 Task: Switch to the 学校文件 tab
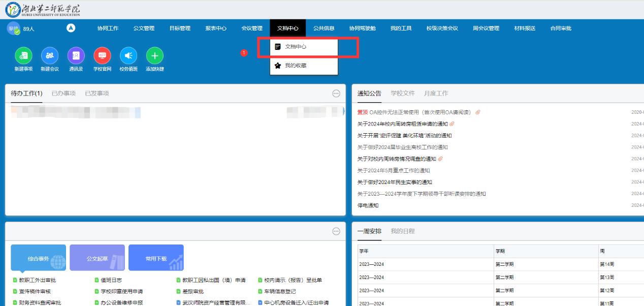pos(402,94)
